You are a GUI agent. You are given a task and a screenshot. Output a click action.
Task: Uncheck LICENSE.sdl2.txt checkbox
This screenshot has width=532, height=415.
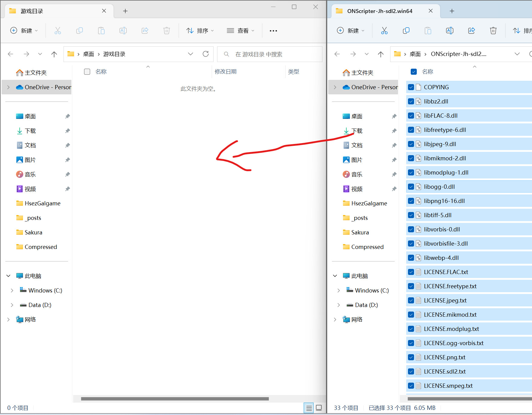[411, 371]
